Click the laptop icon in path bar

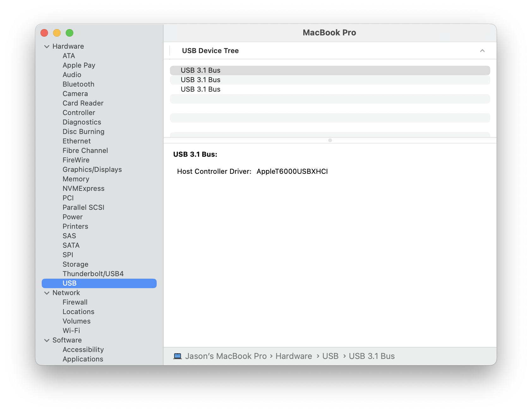point(178,356)
